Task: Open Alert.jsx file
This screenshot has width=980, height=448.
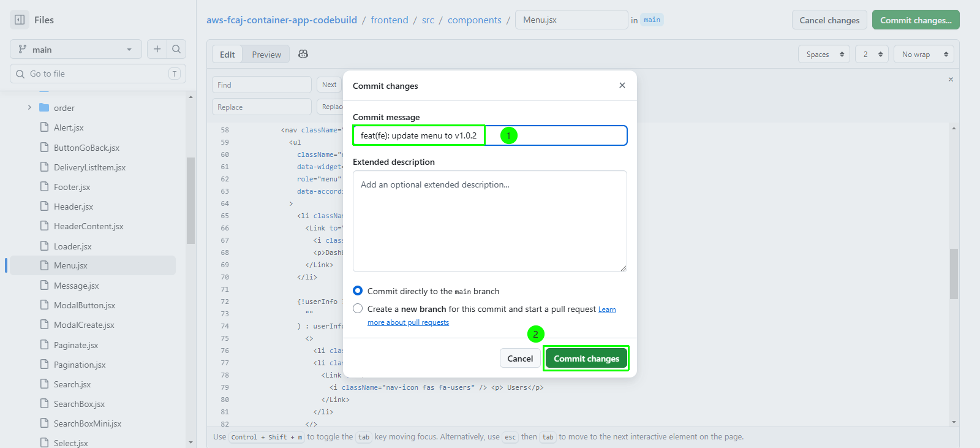Action: point(69,127)
